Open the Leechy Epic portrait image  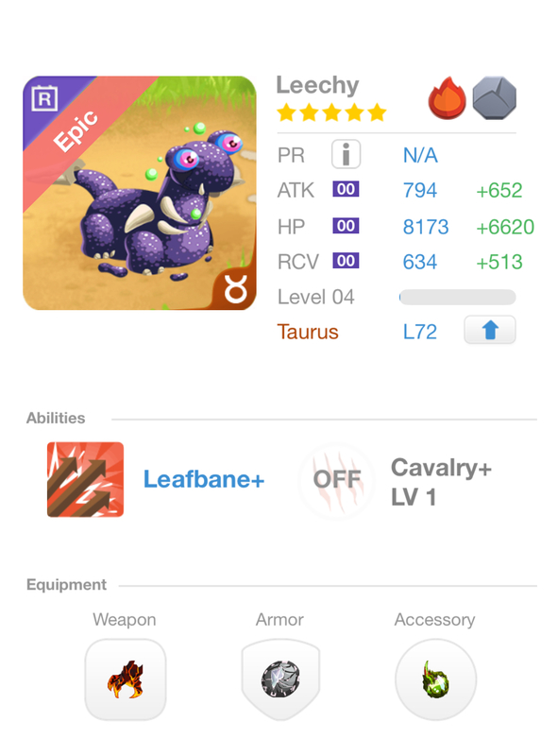[139, 193]
